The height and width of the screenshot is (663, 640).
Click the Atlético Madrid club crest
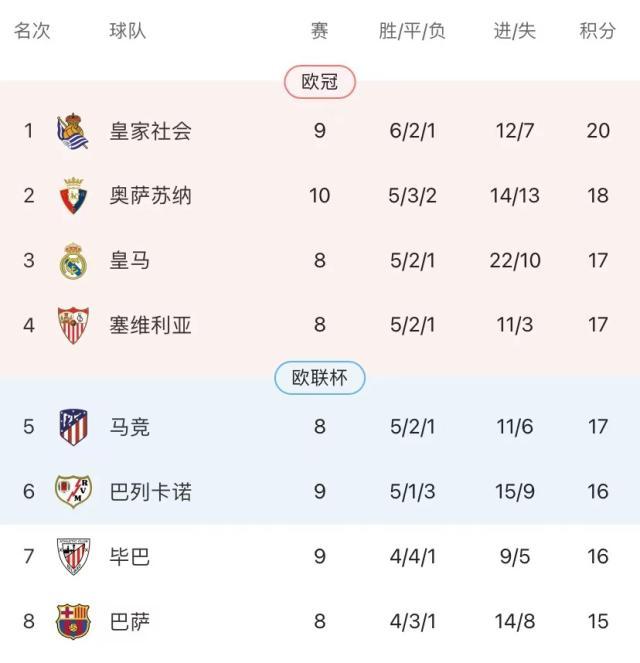73,427
